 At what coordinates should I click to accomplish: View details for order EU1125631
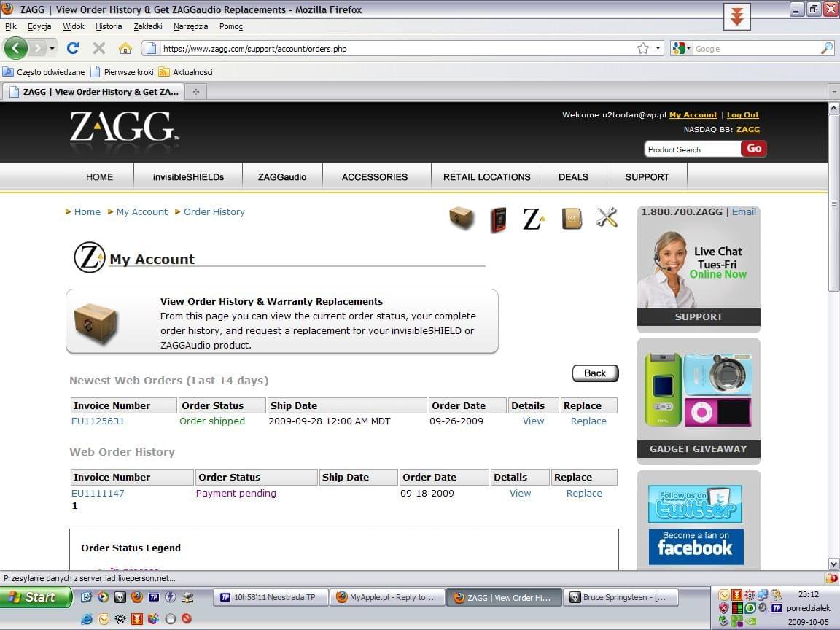pos(533,421)
